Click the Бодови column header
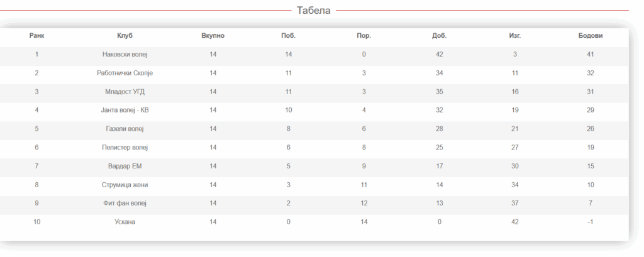The height and width of the screenshot is (257, 644). 591,36
